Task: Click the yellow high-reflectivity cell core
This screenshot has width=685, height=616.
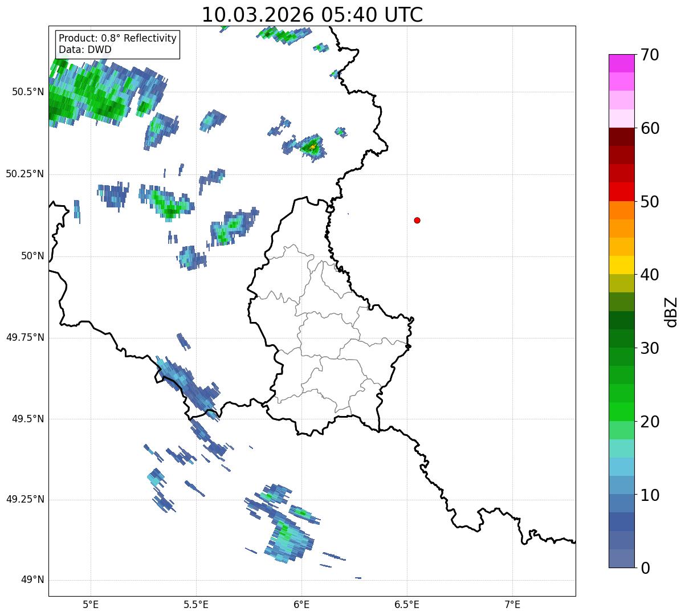Action: click(312, 146)
